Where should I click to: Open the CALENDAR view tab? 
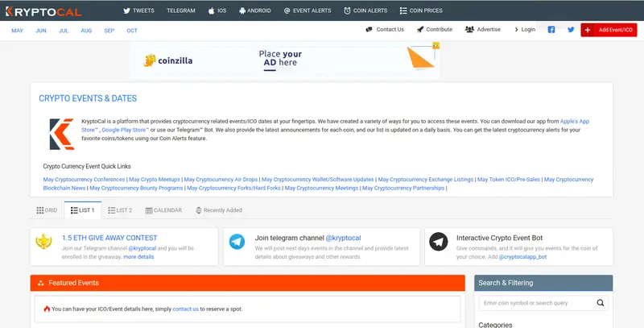tap(163, 210)
